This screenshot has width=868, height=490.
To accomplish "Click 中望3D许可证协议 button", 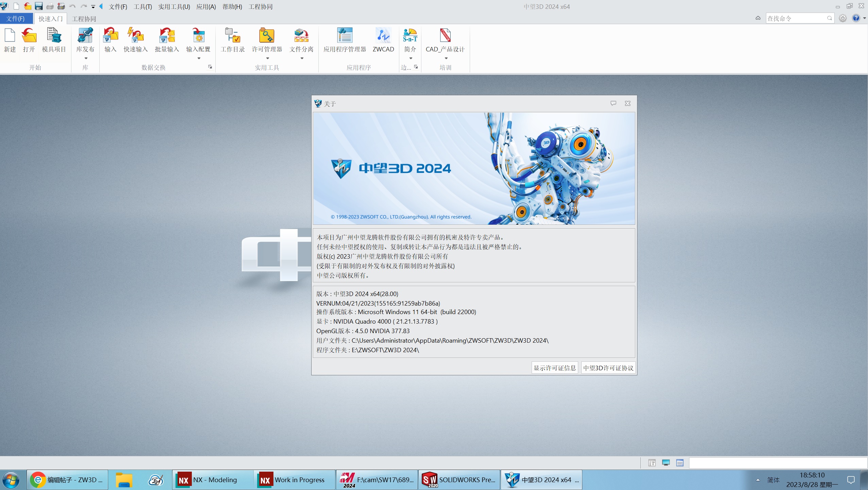I will [608, 368].
